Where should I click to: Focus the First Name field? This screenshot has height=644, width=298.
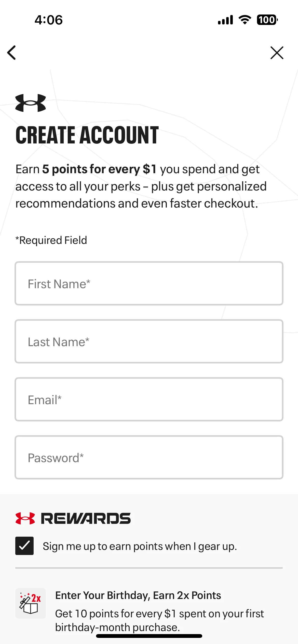click(149, 283)
